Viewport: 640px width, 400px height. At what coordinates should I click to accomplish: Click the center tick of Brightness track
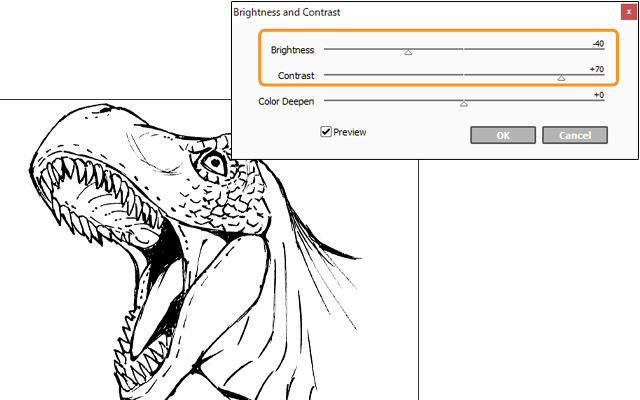[463, 48]
